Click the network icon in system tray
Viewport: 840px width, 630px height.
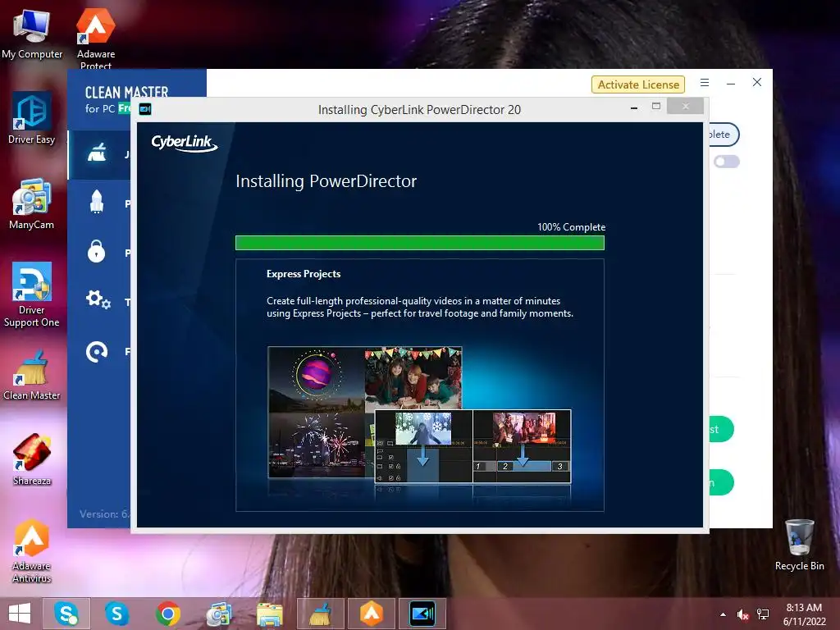(763, 614)
